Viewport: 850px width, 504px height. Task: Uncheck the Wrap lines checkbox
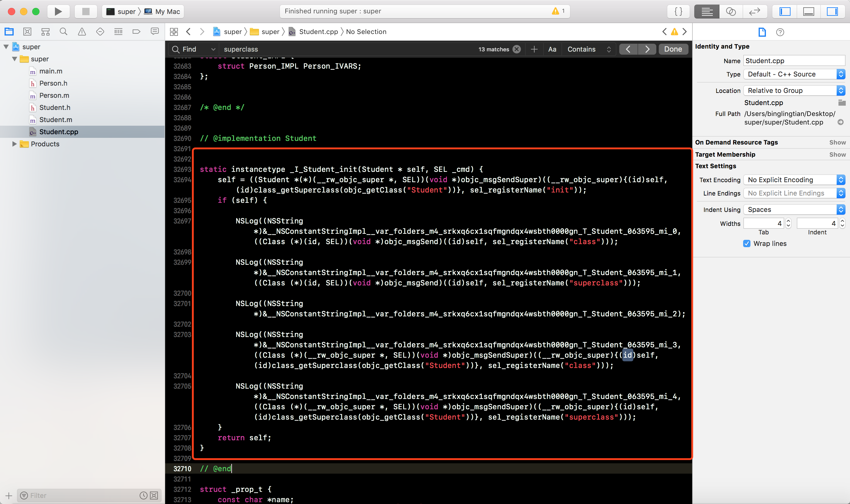point(746,243)
